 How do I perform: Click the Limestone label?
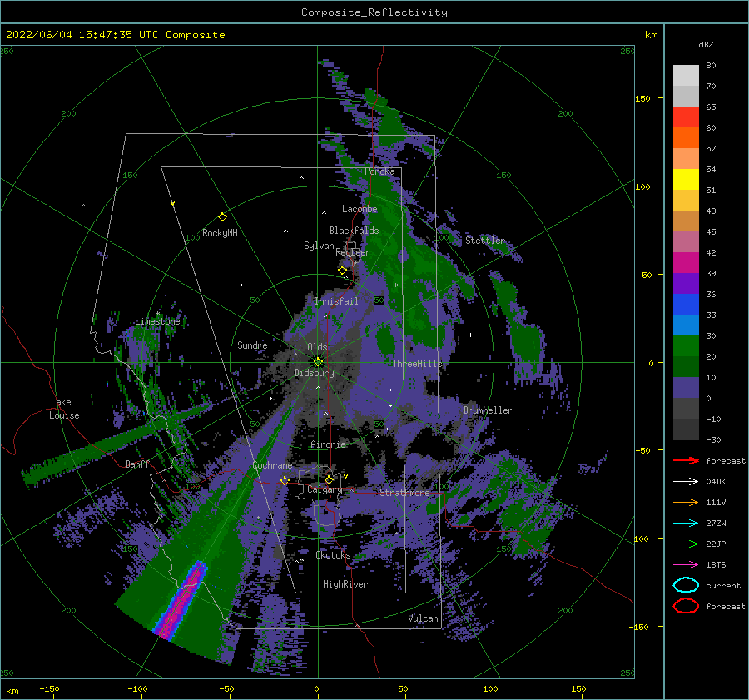pos(157,321)
